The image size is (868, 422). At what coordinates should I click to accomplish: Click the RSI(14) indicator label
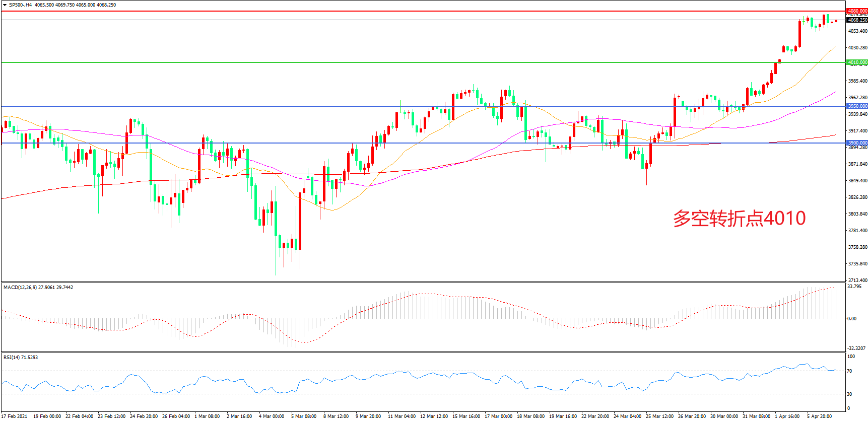pos(12,358)
